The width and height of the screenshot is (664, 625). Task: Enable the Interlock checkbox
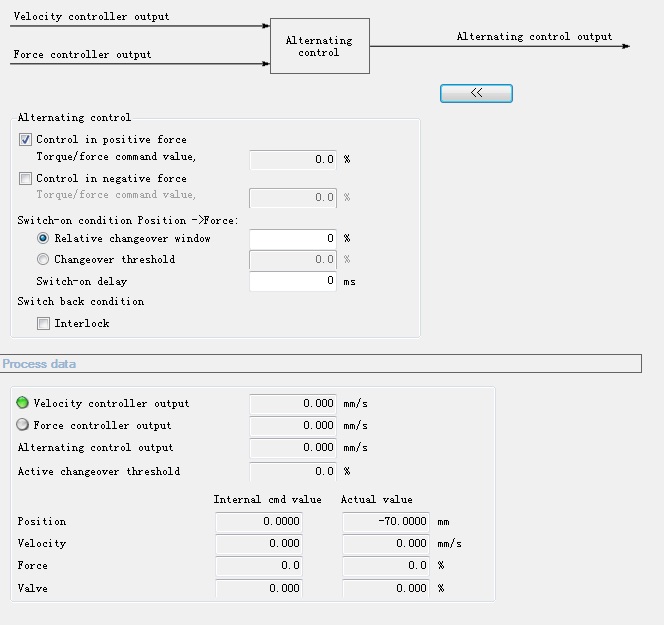coord(43,323)
